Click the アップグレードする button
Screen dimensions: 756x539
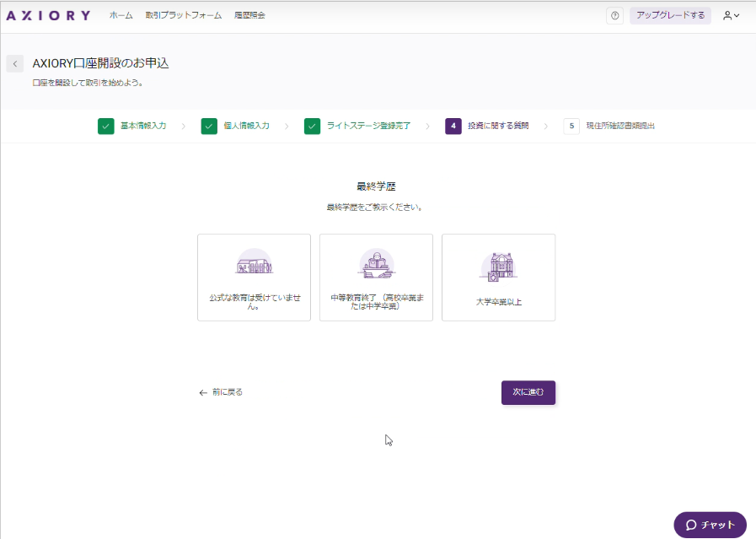(x=670, y=16)
